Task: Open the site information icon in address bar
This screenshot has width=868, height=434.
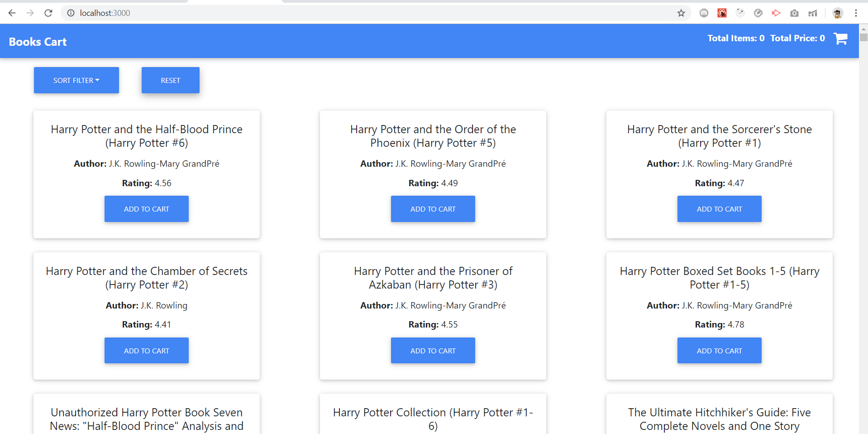Action: click(71, 13)
